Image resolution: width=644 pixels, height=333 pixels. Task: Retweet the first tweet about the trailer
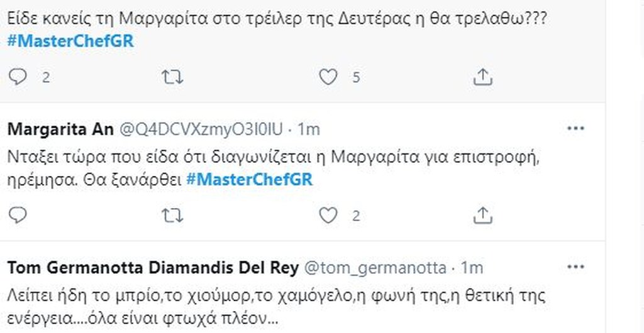(172, 77)
